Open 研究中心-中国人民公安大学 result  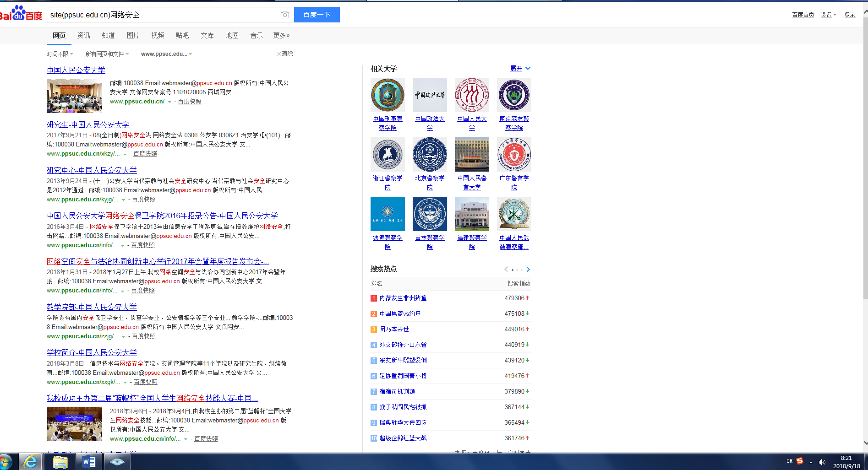pos(92,170)
